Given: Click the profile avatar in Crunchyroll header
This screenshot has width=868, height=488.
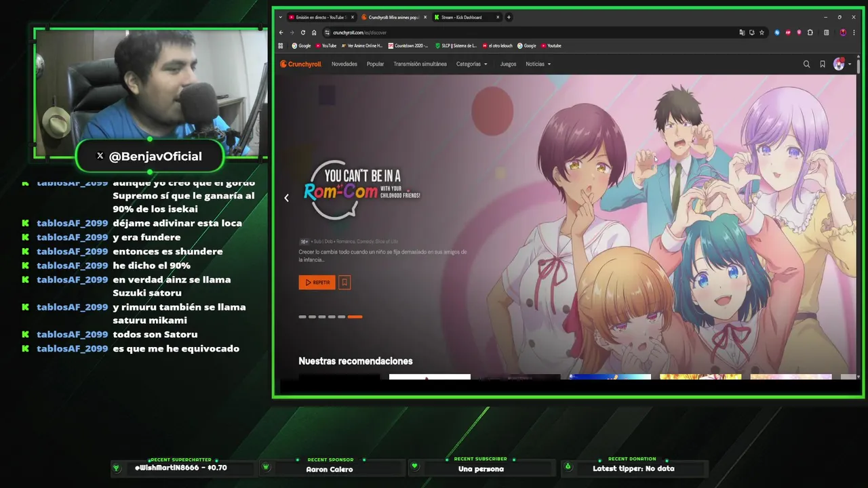Looking at the screenshot, I should (839, 64).
